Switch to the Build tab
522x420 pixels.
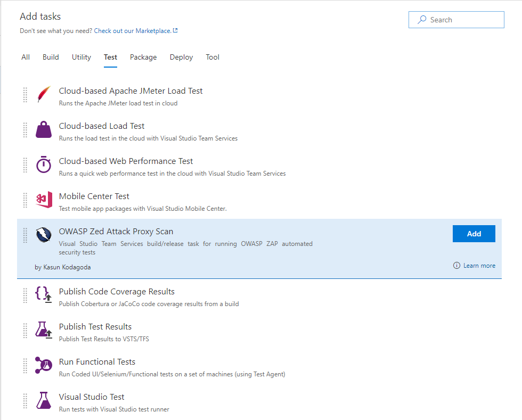pyautogui.click(x=51, y=57)
